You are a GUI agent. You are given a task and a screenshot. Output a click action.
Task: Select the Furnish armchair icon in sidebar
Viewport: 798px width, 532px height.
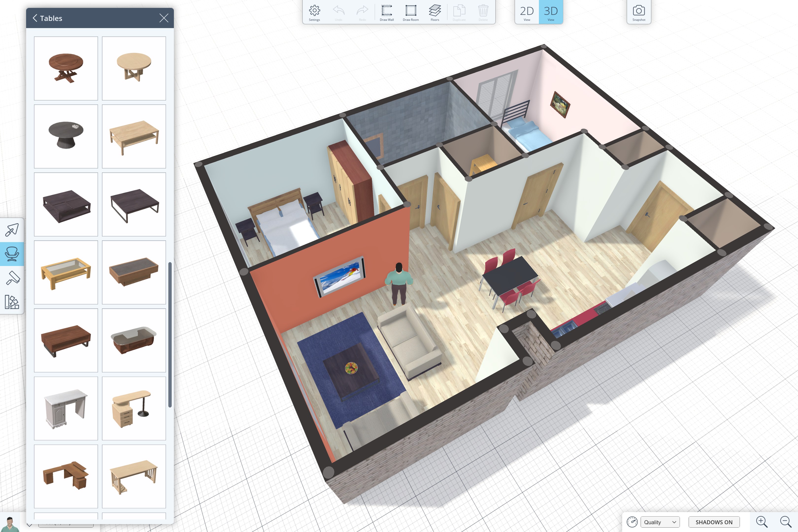click(x=12, y=254)
